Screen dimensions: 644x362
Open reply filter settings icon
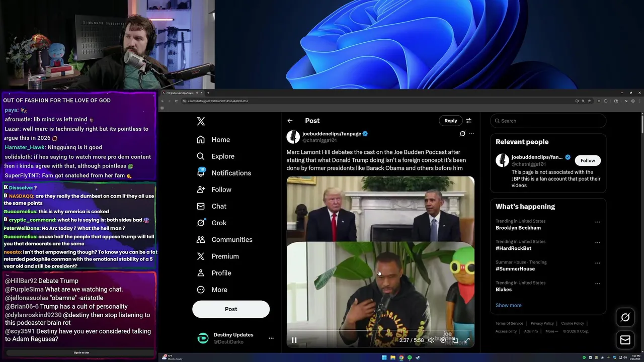point(468,121)
